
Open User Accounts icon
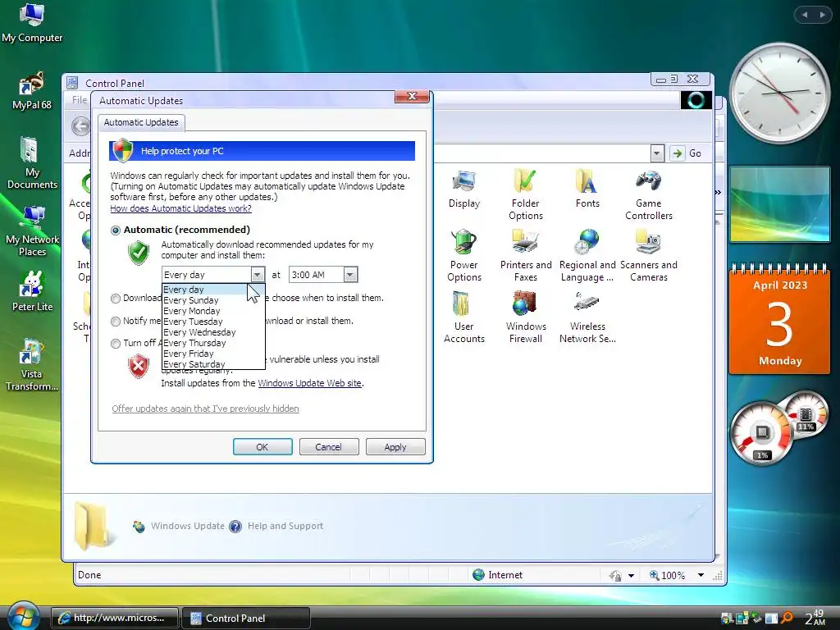point(464,317)
